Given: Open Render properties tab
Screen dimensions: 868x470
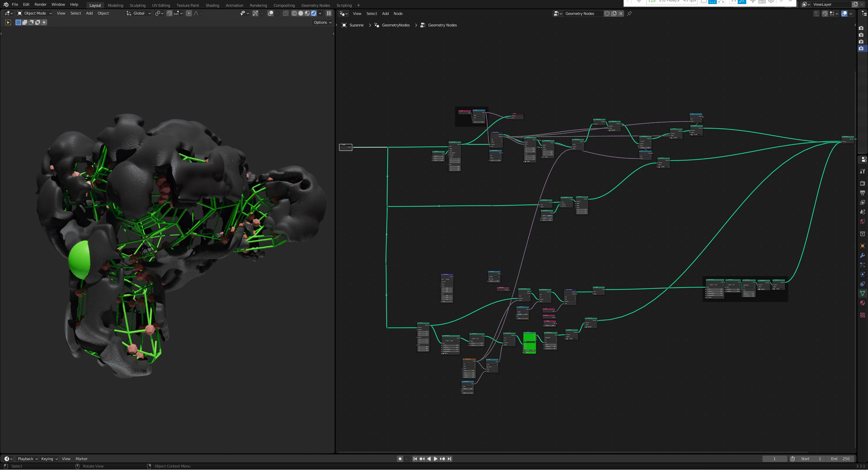Looking at the screenshot, I should tap(863, 183).
